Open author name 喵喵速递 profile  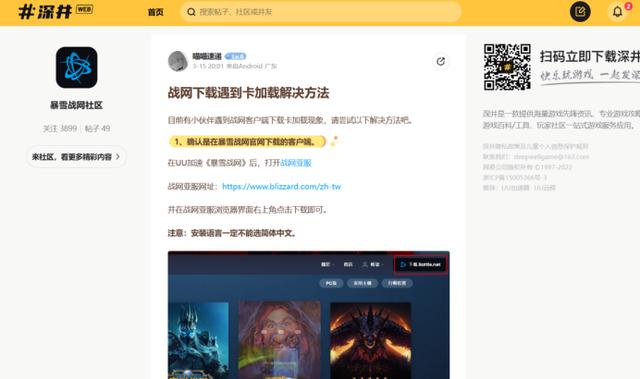207,56
